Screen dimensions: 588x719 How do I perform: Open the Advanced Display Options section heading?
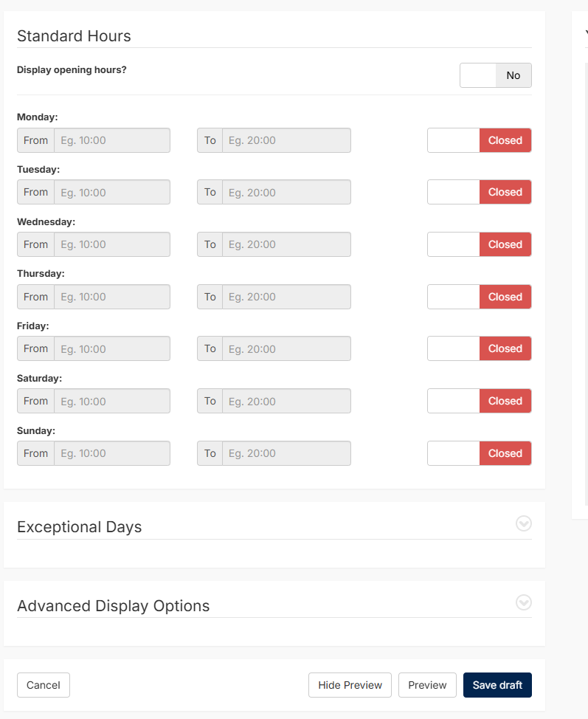[113, 606]
